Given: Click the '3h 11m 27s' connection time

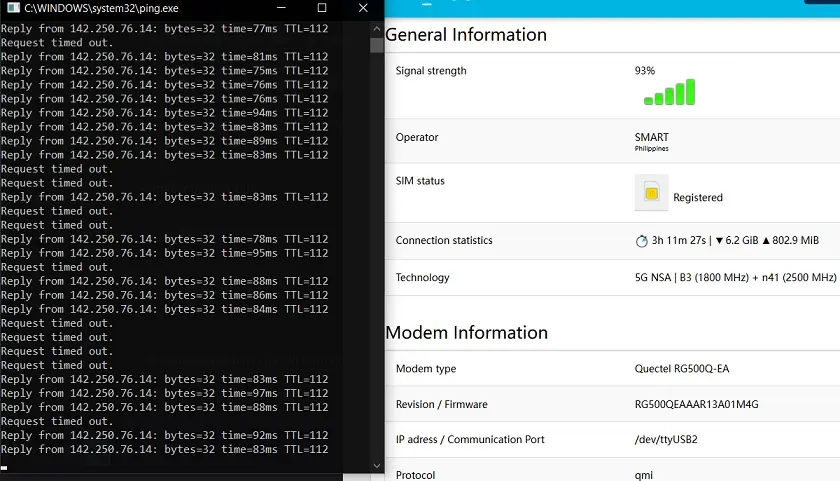Looking at the screenshot, I should click(x=679, y=240).
